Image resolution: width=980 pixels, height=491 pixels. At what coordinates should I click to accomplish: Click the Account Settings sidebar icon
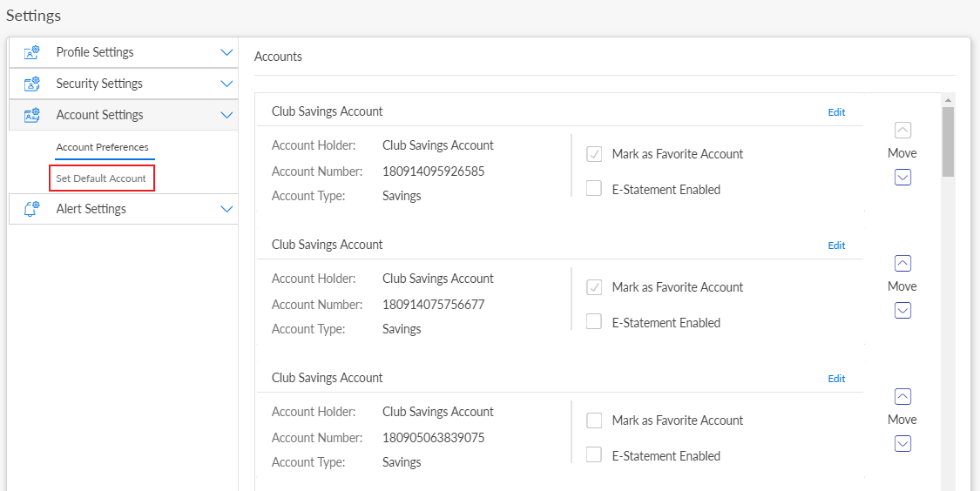[31, 115]
